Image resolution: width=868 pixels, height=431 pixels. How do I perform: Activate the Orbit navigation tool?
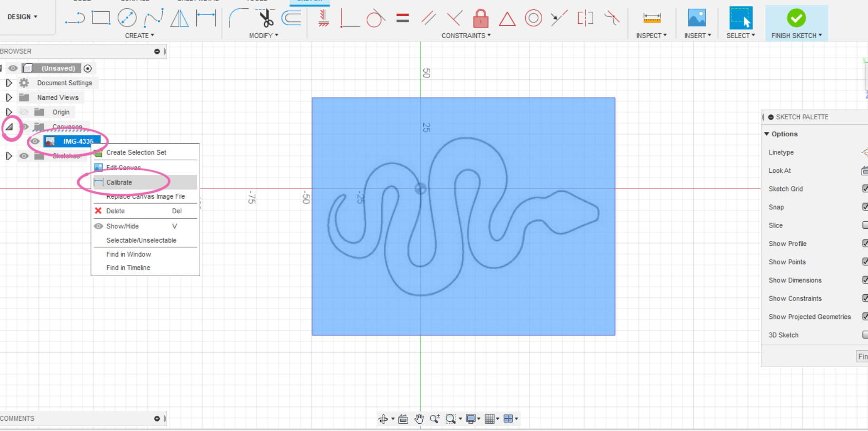pyautogui.click(x=383, y=419)
